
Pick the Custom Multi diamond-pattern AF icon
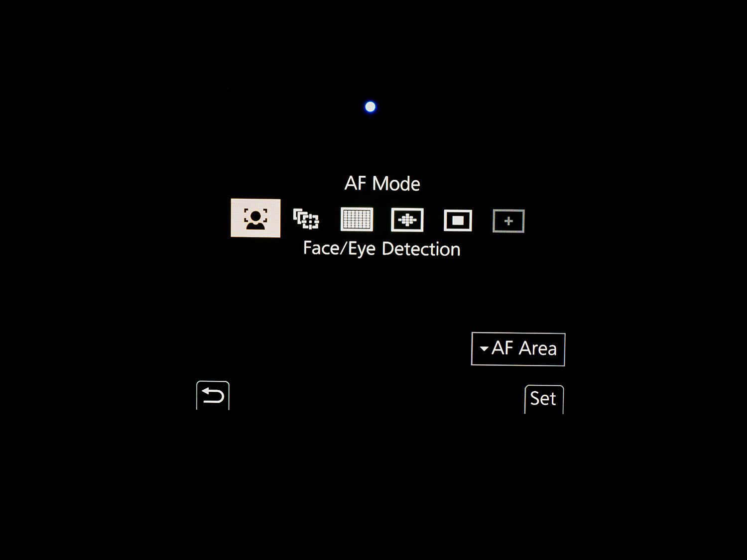pyautogui.click(x=407, y=220)
